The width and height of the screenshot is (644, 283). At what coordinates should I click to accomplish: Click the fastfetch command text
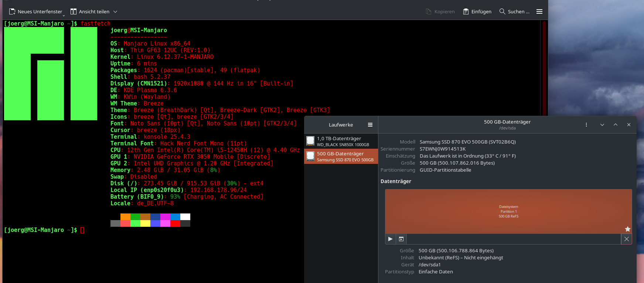[95, 24]
